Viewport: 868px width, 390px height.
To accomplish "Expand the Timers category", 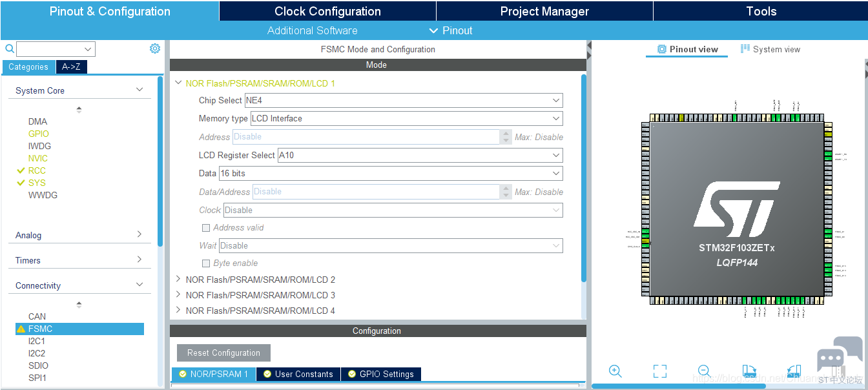I will point(139,260).
